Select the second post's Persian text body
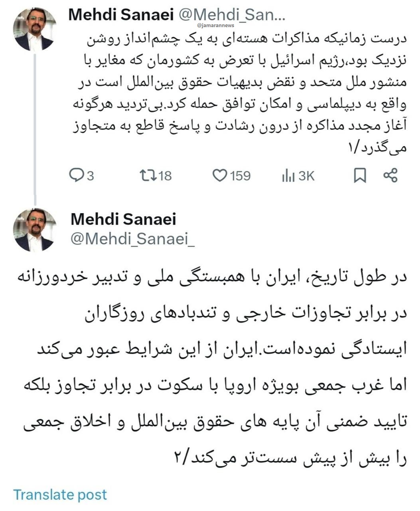Viewport: 420px width, 511px height. tap(211, 368)
